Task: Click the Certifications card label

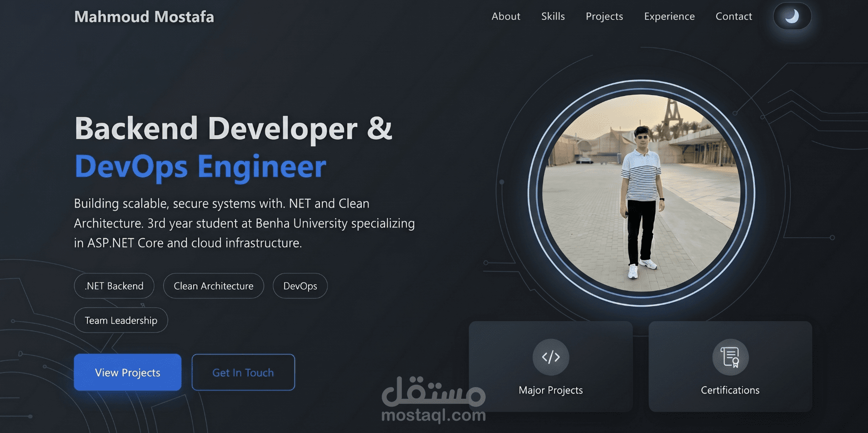Action: [x=730, y=390]
